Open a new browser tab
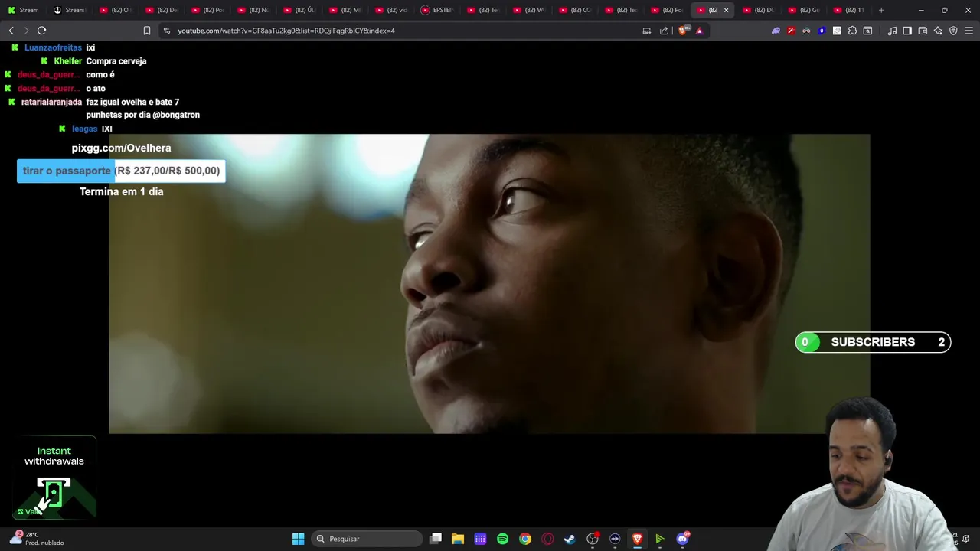Screen dimensions: 980x551 pyautogui.click(x=881, y=10)
